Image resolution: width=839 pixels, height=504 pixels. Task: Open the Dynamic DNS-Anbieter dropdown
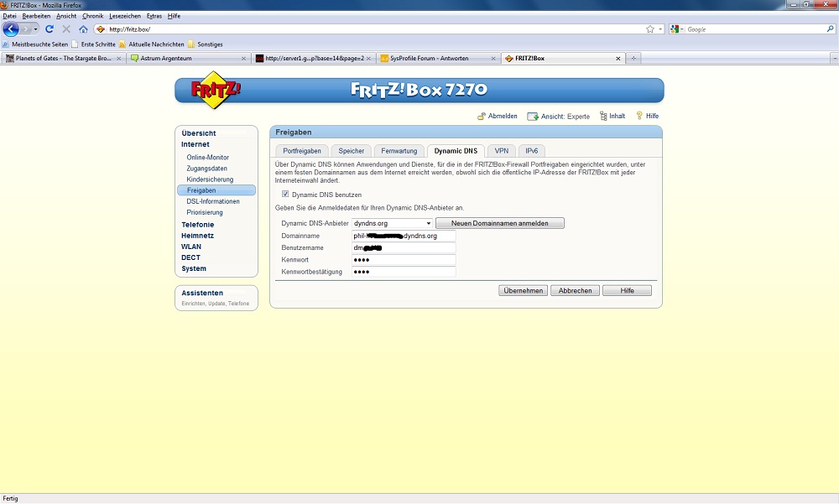pyautogui.click(x=392, y=223)
